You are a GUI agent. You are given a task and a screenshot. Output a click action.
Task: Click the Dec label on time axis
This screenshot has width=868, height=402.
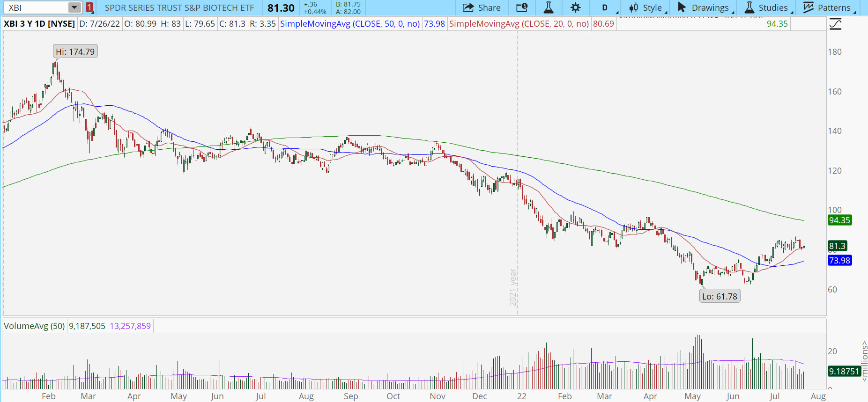point(480,396)
